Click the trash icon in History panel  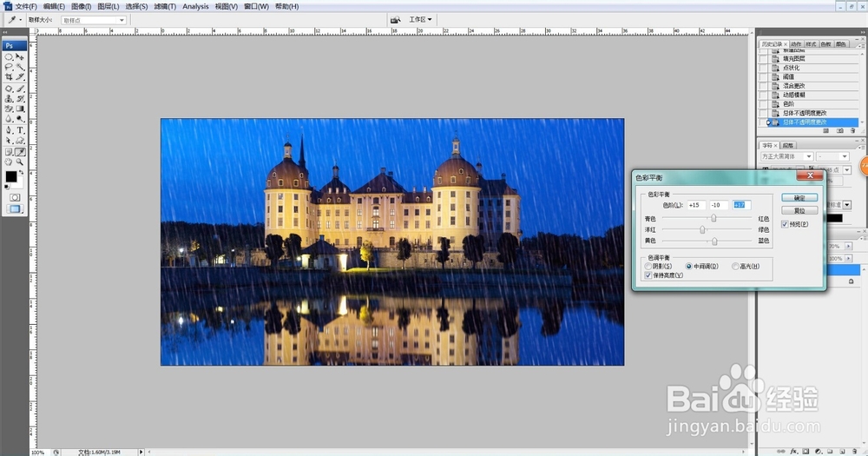click(852, 131)
